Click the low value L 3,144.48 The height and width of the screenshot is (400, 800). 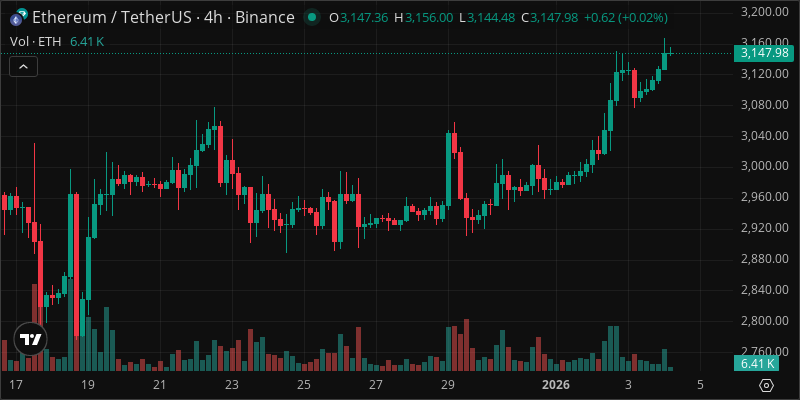pyautogui.click(x=487, y=18)
